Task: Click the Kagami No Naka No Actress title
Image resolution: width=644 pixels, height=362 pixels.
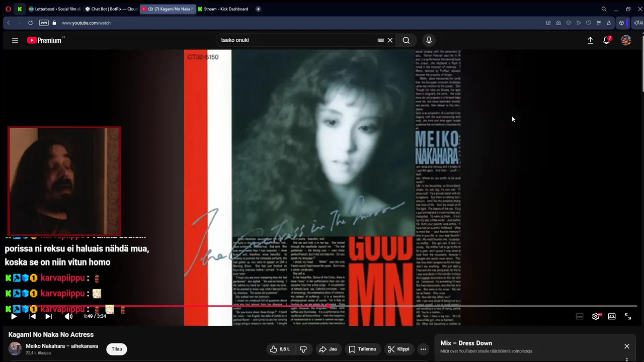Action: tap(51, 334)
